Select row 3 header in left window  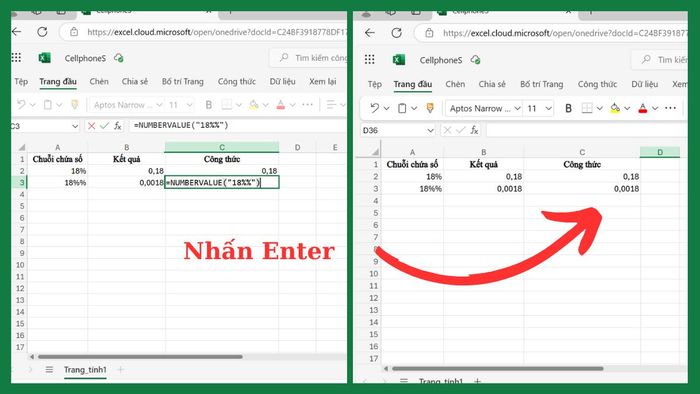point(21,182)
